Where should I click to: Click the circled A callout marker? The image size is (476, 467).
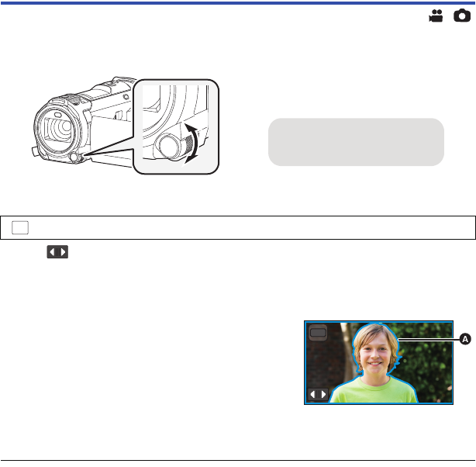(465, 339)
